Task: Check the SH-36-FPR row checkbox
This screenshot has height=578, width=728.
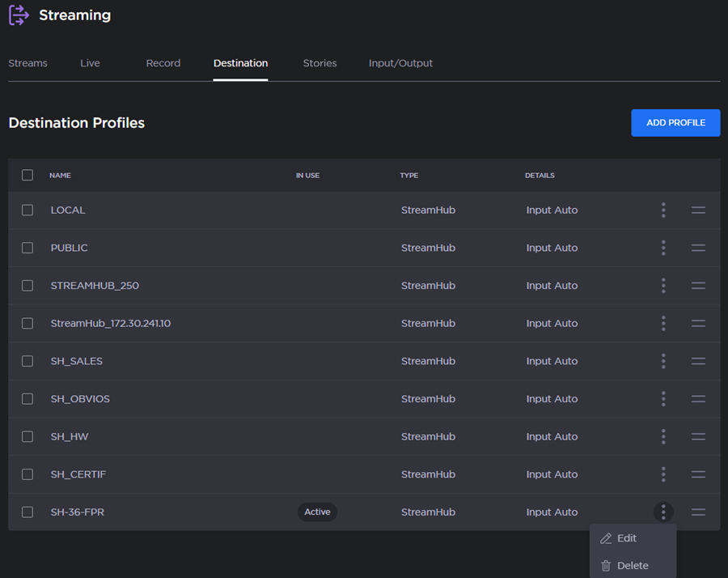Action: (x=27, y=512)
